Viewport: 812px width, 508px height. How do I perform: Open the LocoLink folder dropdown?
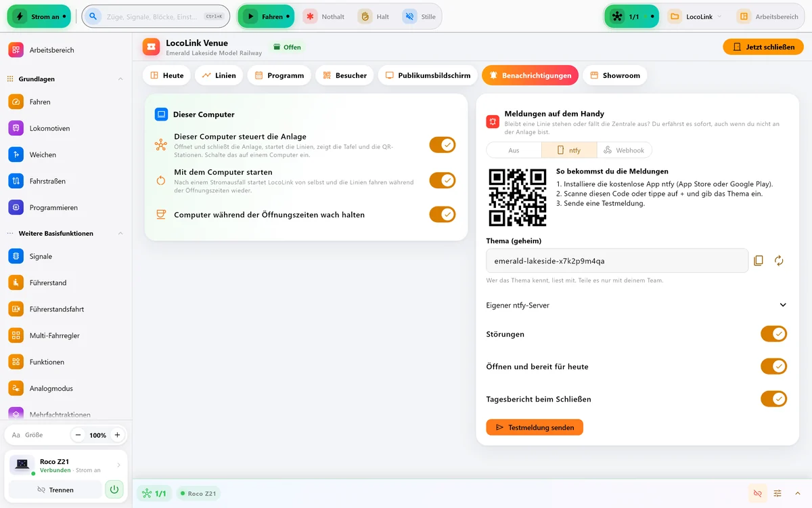[x=696, y=16]
